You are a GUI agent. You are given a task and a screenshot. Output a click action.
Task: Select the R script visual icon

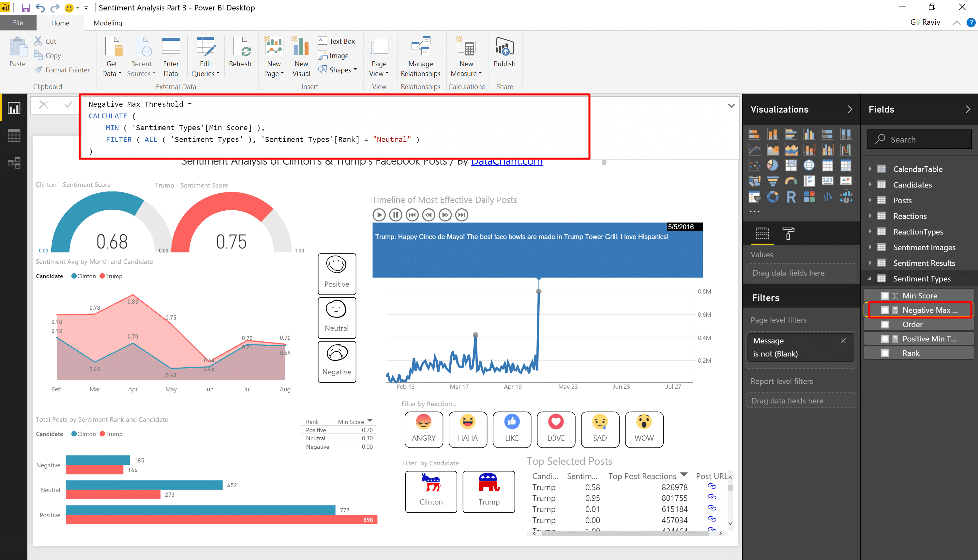coord(791,197)
